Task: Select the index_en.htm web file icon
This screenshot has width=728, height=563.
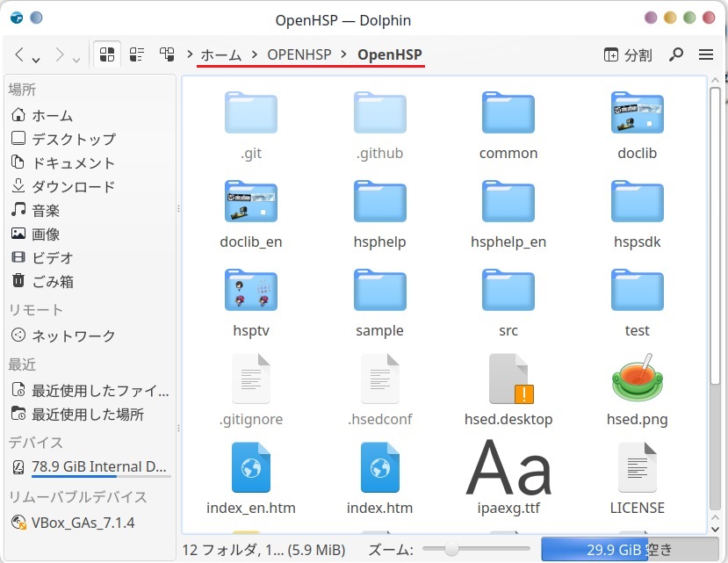Action: 250,467
